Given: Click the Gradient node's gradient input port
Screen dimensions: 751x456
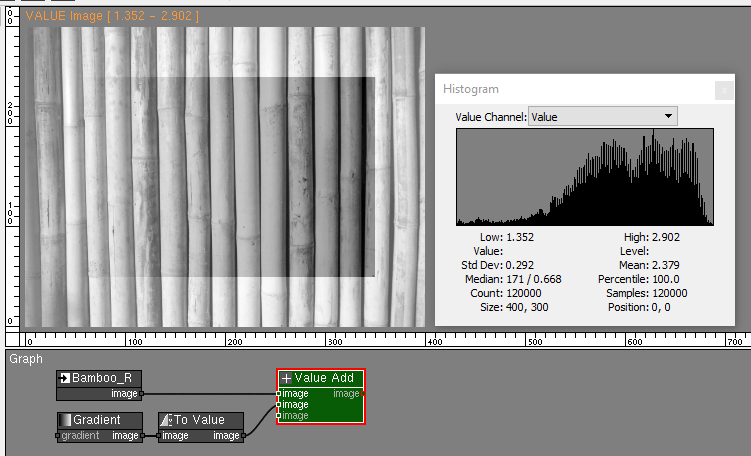Looking at the screenshot, I should [58, 436].
